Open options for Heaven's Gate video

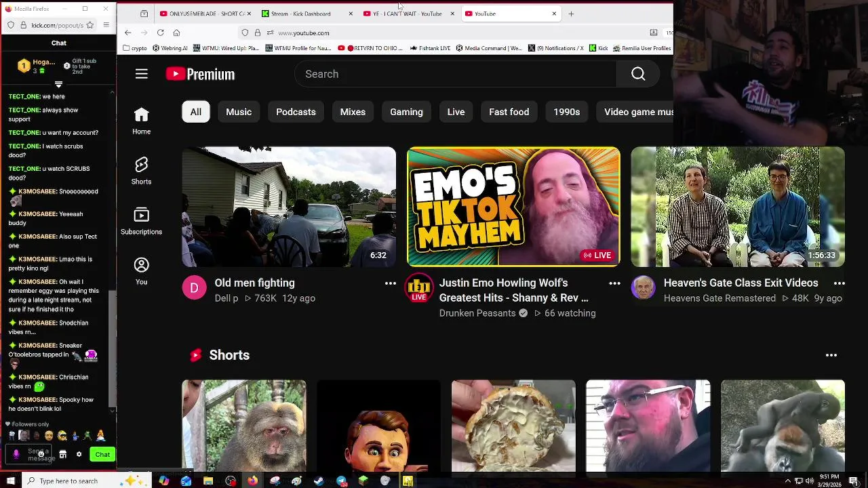[x=839, y=283]
